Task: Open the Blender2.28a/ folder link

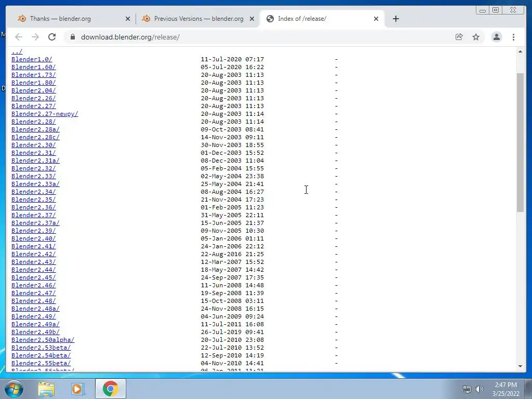Action: click(35, 129)
